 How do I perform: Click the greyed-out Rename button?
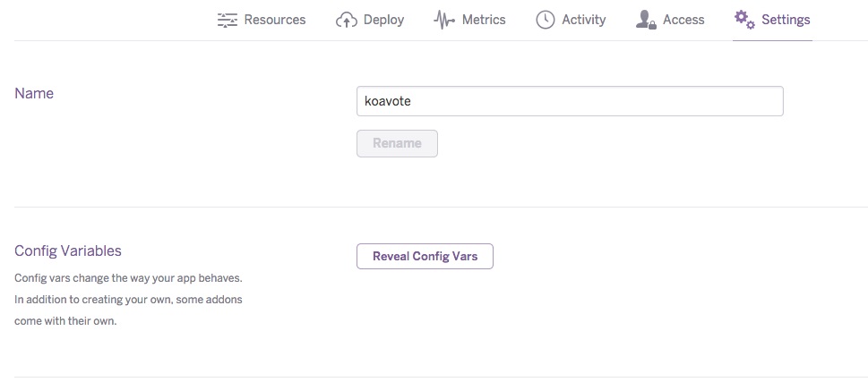397,143
